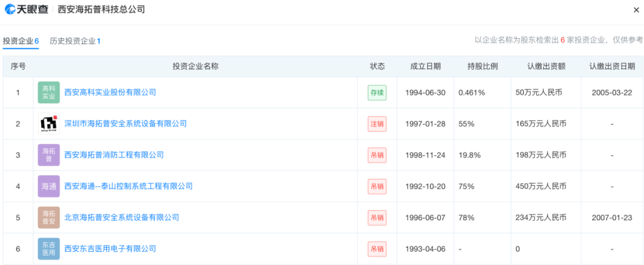Click 165万元人民币 amount cell
Image resolution: width=644 pixels, height=265 pixels.
pyautogui.click(x=541, y=124)
